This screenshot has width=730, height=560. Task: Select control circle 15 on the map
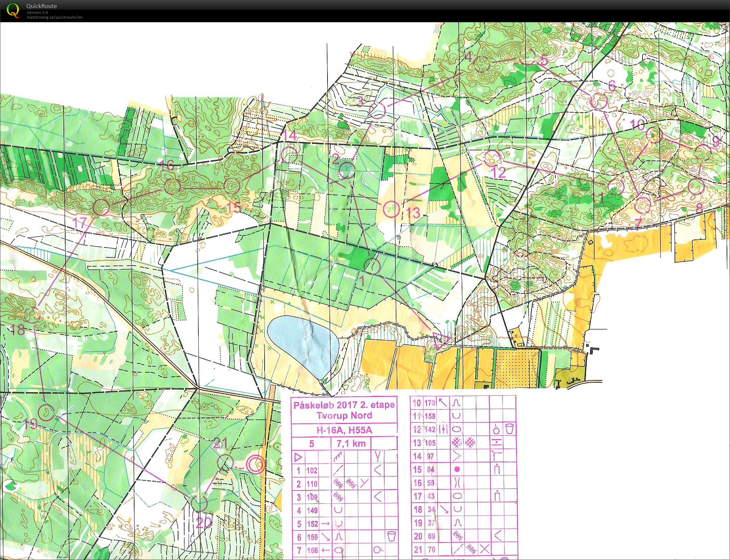232,186
